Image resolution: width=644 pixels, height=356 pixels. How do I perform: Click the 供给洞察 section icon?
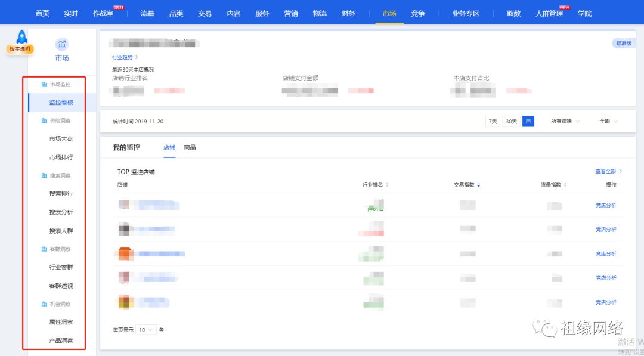(44, 120)
